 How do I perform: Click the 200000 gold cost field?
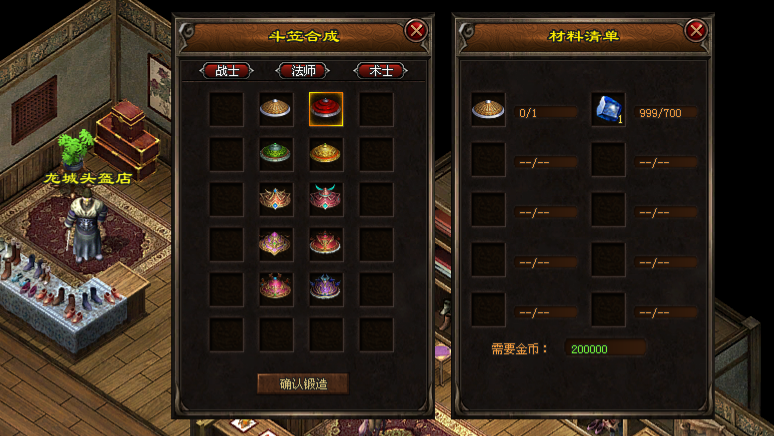(605, 349)
